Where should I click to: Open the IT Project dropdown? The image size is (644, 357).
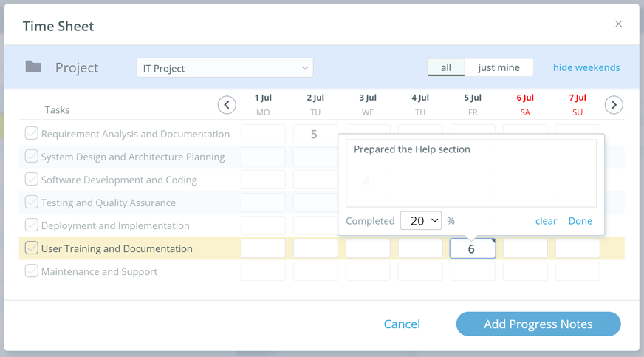(x=225, y=68)
